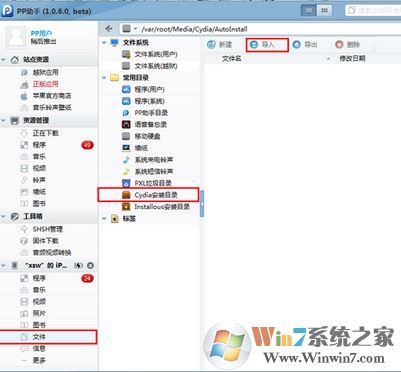Switch to grid thumbnail view mode
Screen dimensions: 401x372
click(x=324, y=11)
